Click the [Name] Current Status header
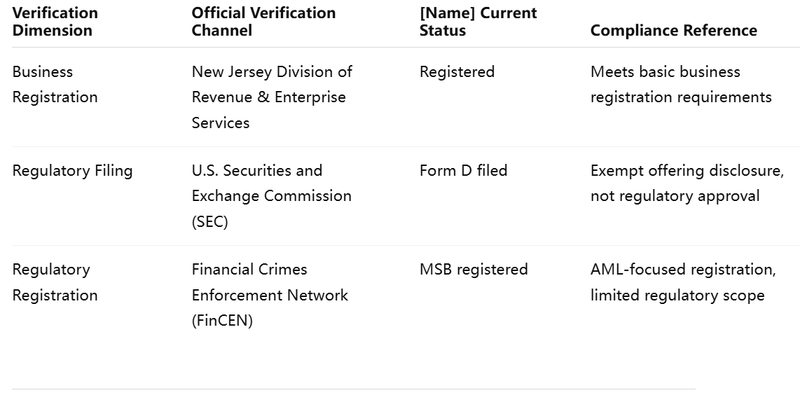Viewport: 800px width, 416px height. (x=478, y=21)
